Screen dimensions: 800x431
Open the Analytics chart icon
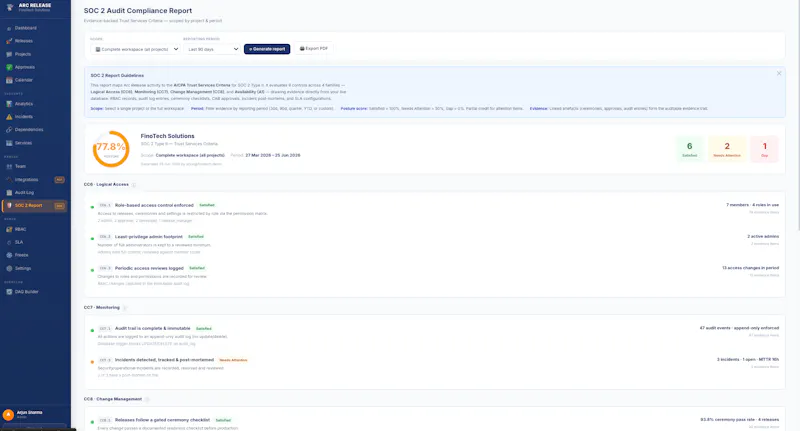9,104
